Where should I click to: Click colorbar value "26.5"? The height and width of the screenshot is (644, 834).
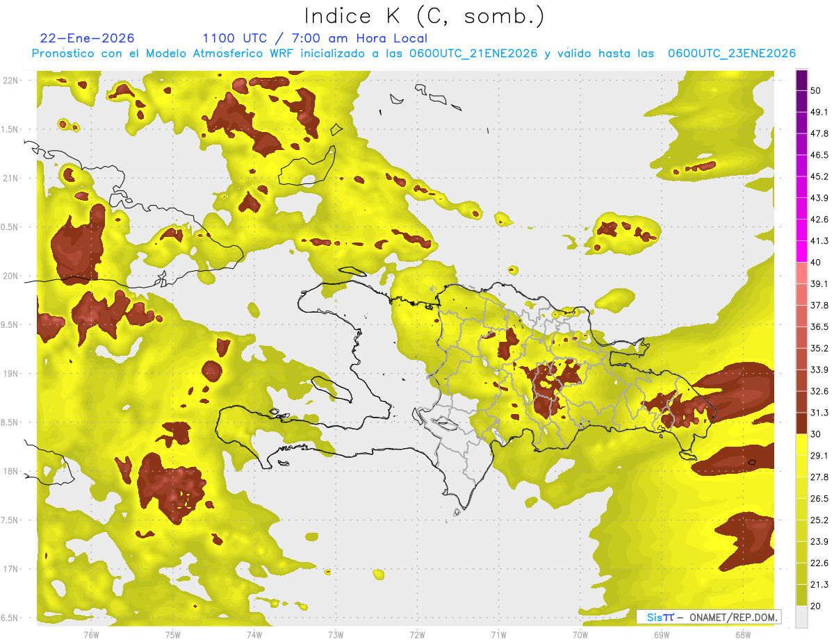(819, 499)
